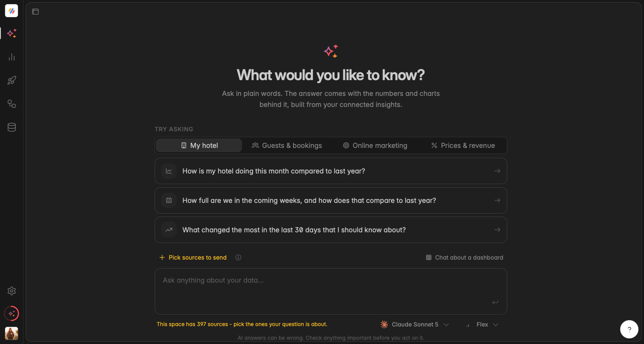The height and width of the screenshot is (344, 644).
Task: Focus the Ask anything about your data field
Action: coord(331,291)
